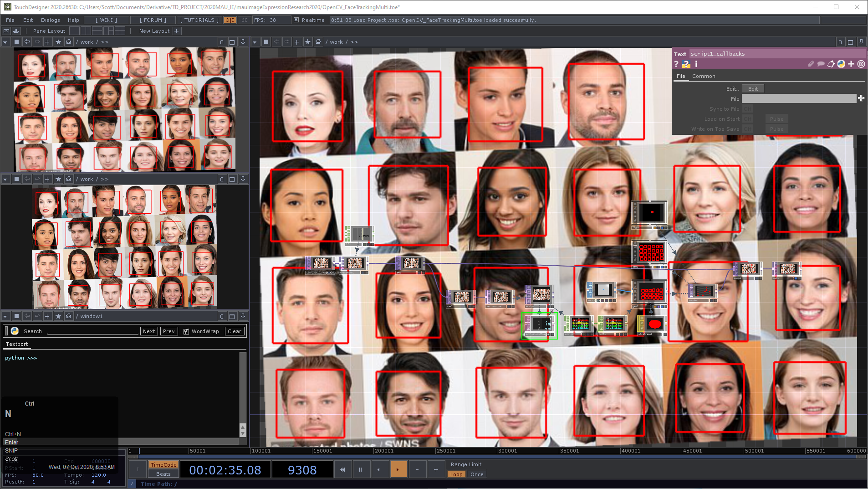This screenshot has width=868, height=489.
Task: Switch timeline mode to Beats
Action: tap(163, 474)
